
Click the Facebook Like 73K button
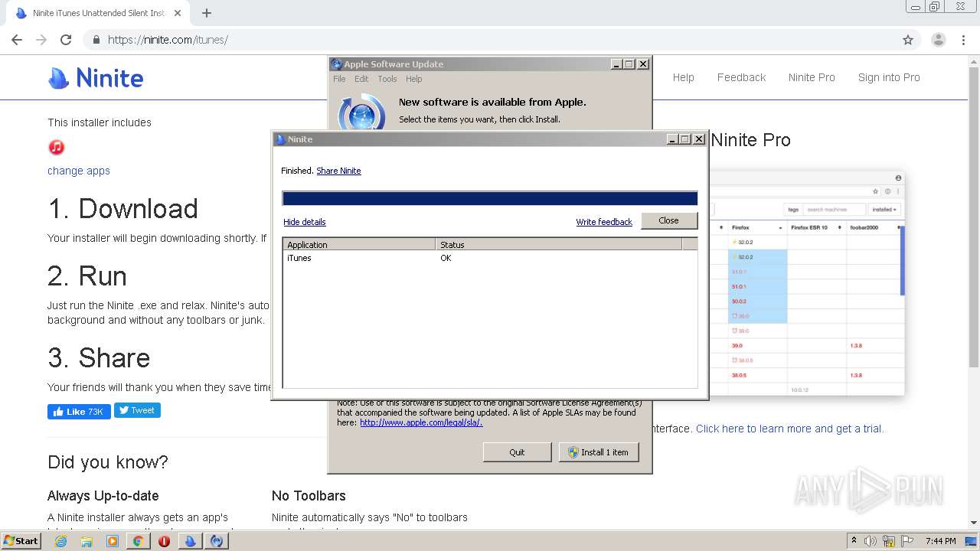click(79, 412)
